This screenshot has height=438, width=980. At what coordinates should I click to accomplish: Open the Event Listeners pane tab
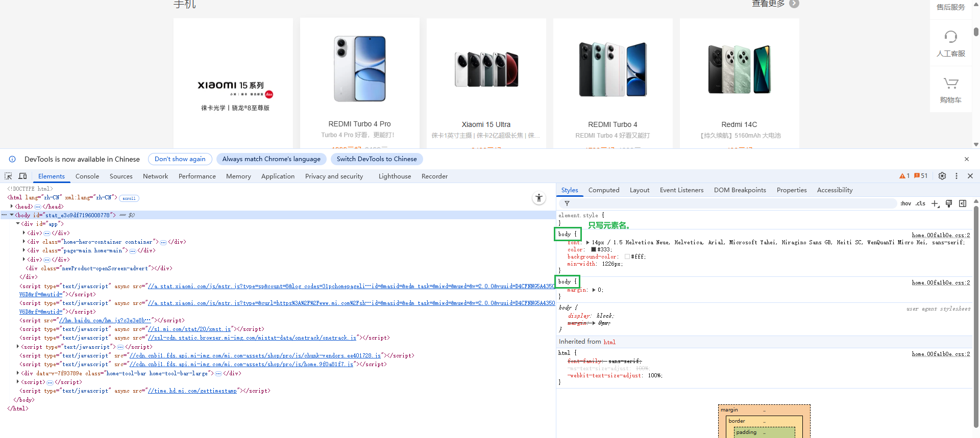tap(681, 190)
